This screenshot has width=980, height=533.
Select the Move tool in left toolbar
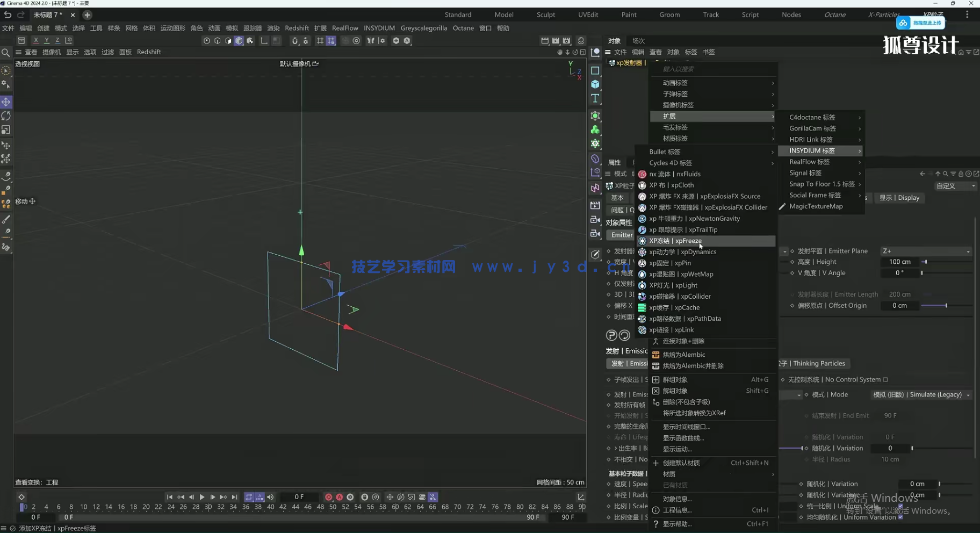(x=6, y=102)
